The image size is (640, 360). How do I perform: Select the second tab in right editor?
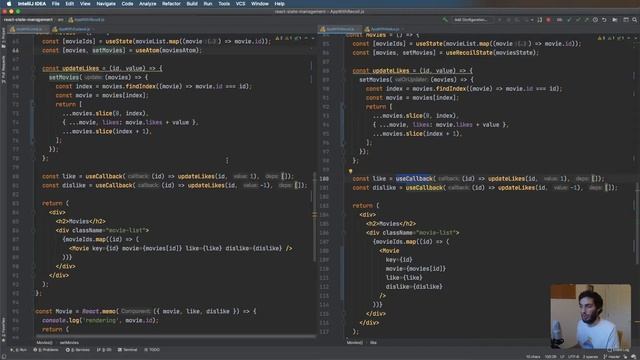[384, 29]
